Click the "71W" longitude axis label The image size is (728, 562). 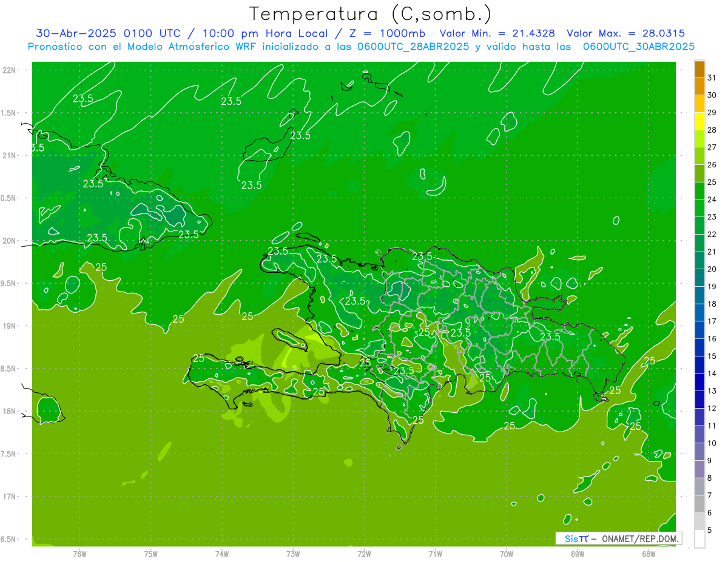pos(435,554)
